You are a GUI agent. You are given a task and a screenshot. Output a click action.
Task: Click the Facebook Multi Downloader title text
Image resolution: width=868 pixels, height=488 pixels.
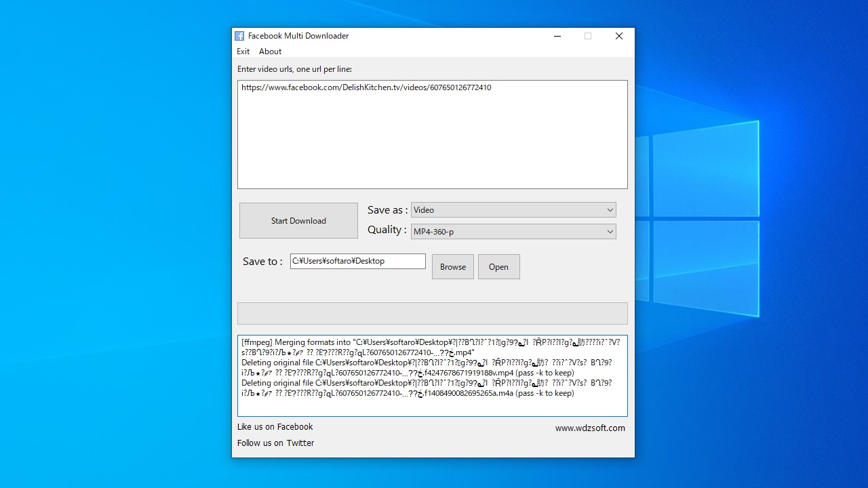(298, 36)
